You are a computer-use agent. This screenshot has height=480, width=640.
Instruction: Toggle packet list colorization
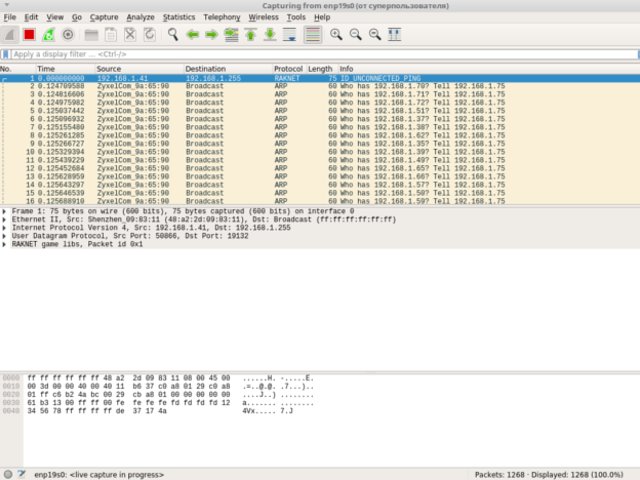pyautogui.click(x=313, y=35)
